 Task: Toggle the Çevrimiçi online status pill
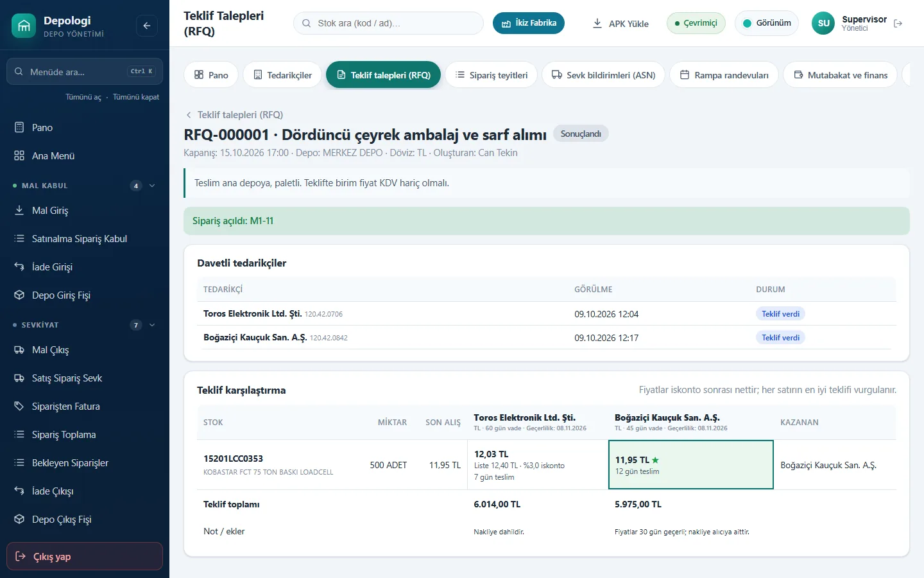696,23
